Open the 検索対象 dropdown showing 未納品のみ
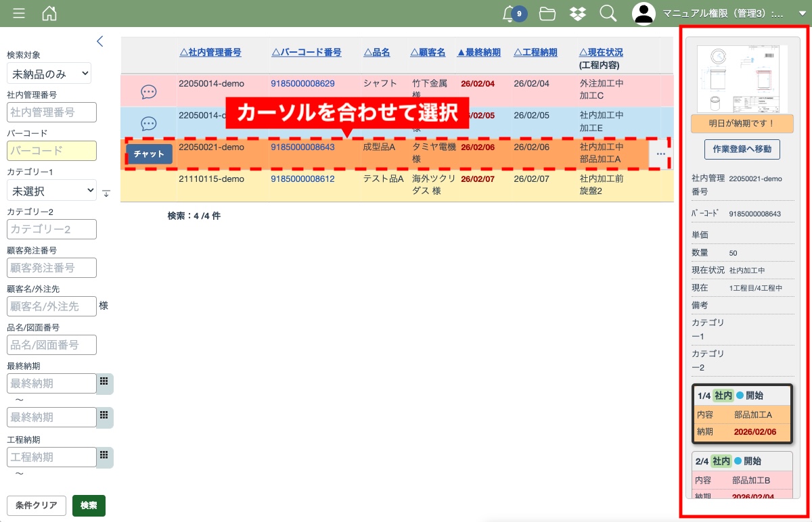Viewport: 812px width, 522px height. pyautogui.click(x=49, y=74)
